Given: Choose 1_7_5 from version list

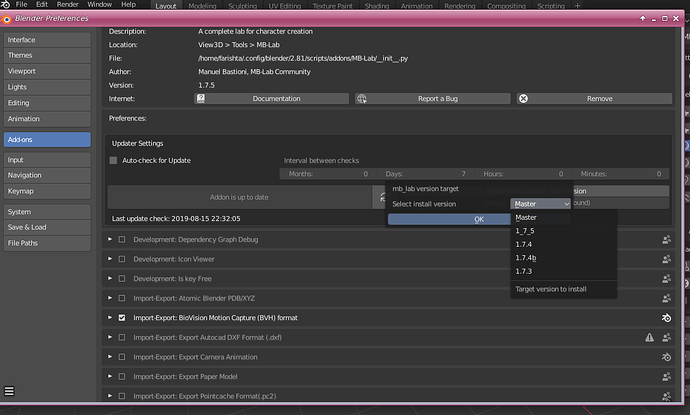Looking at the screenshot, I should click(563, 231).
